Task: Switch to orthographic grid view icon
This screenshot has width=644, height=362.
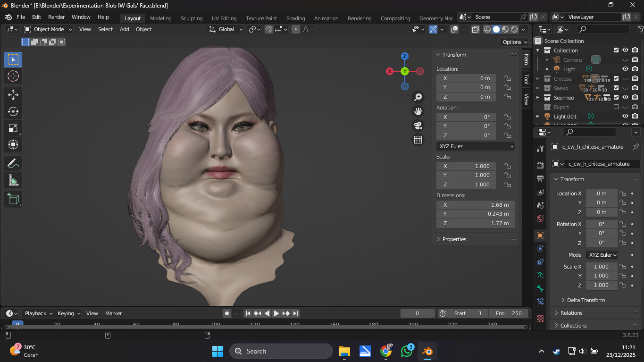Action: [x=418, y=140]
